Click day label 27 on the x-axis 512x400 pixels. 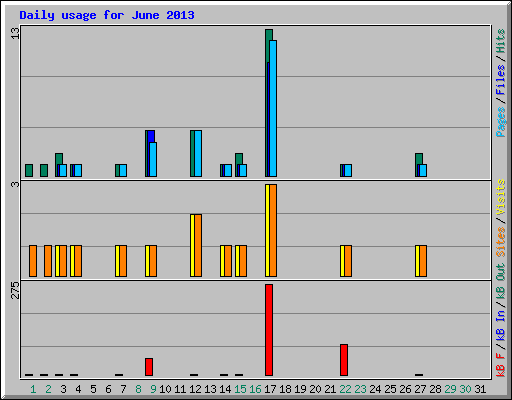pos(420,389)
